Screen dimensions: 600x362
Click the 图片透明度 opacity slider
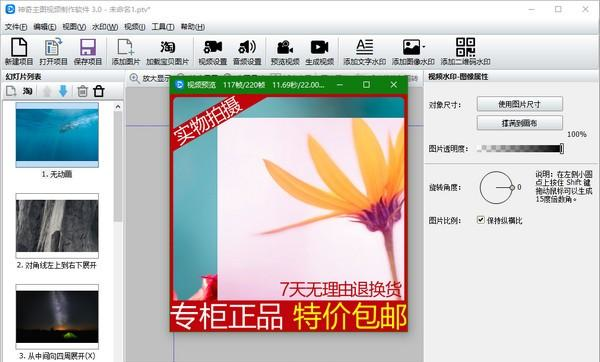pyautogui.click(x=520, y=148)
